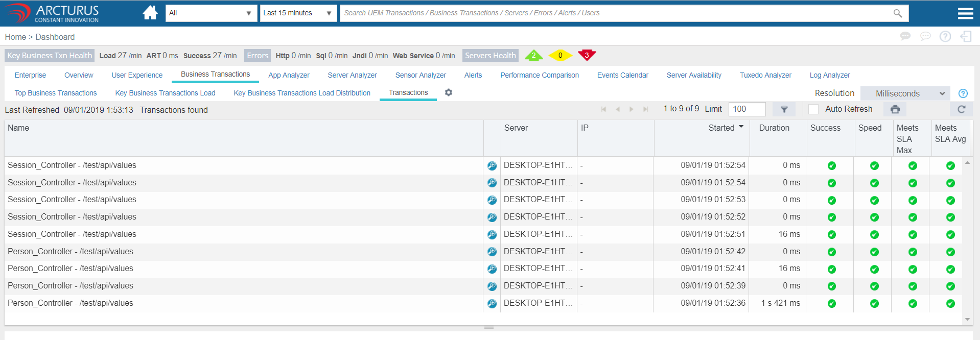Click the Limit input field
This screenshot has height=340, width=980.
tap(746, 109)
